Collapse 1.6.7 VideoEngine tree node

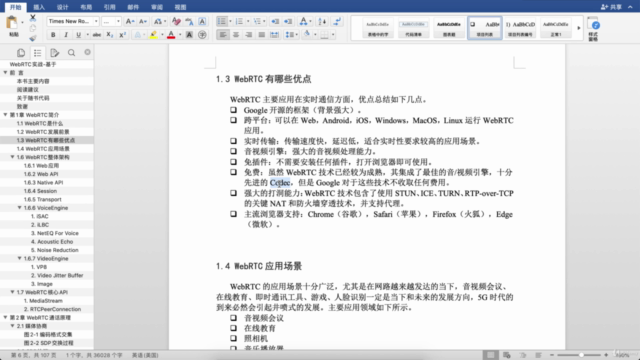19,258
